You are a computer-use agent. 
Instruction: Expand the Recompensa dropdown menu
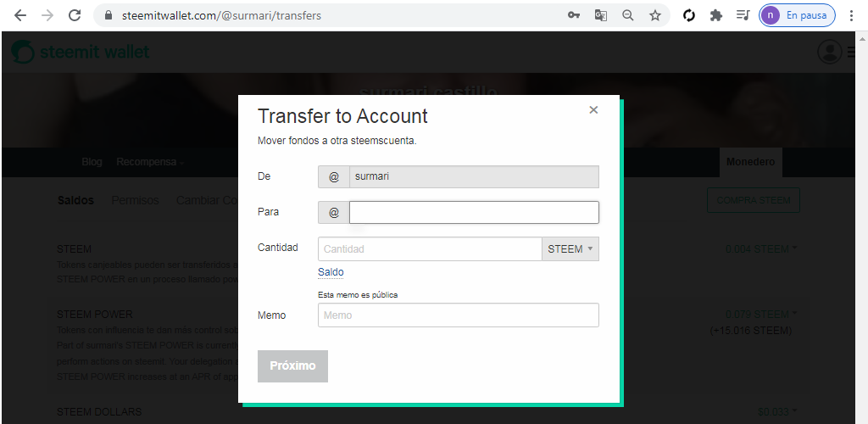pos(150,162)
